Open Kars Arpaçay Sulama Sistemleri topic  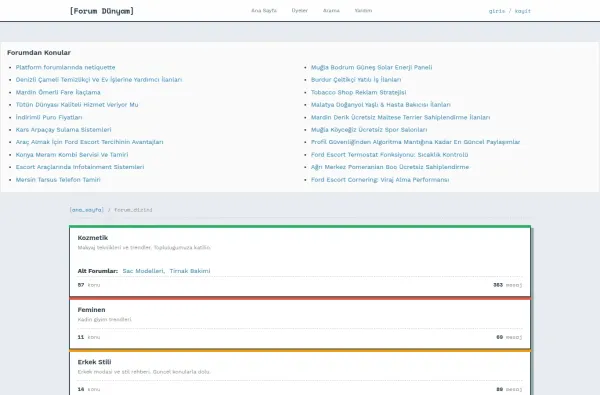[64, 129]
